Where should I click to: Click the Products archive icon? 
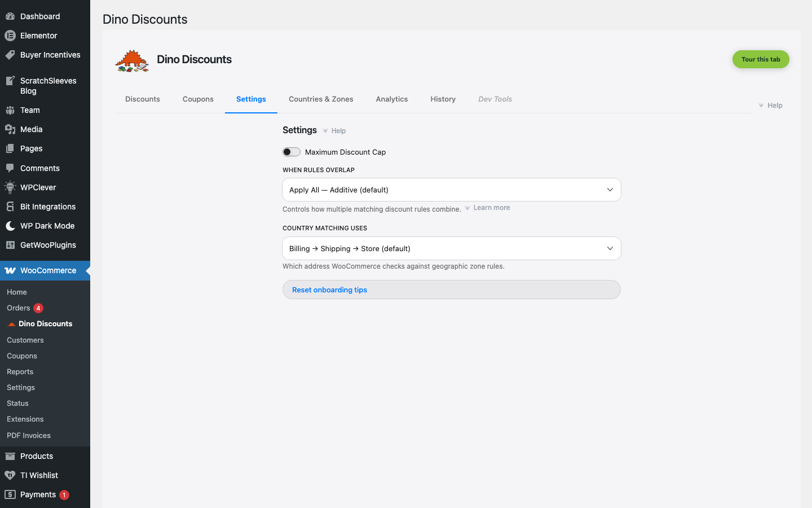[10, 456]
